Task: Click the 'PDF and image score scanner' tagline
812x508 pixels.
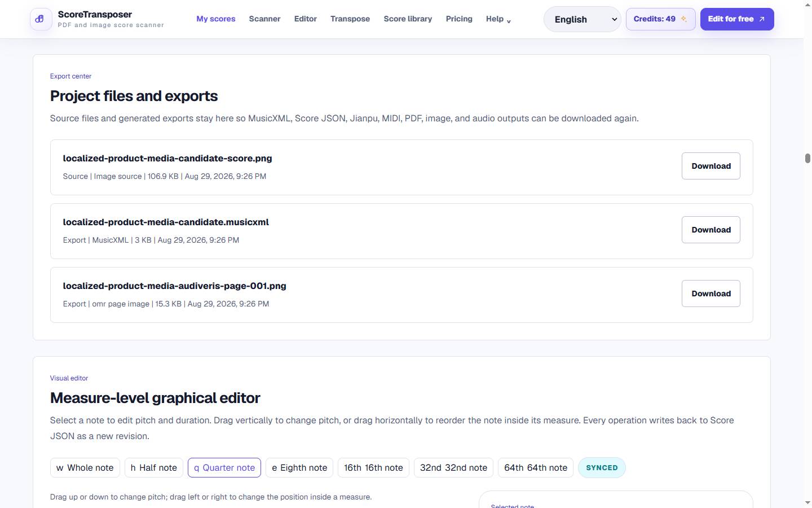Action: click(x=111, y=25)
